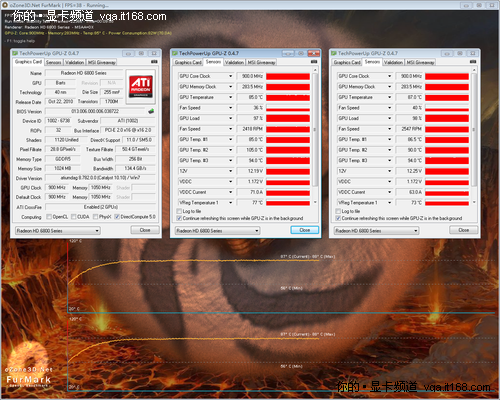
Task: Click the Bus Interface value PCI-E 2.0 x16
Action: click(x=128, y=130)
